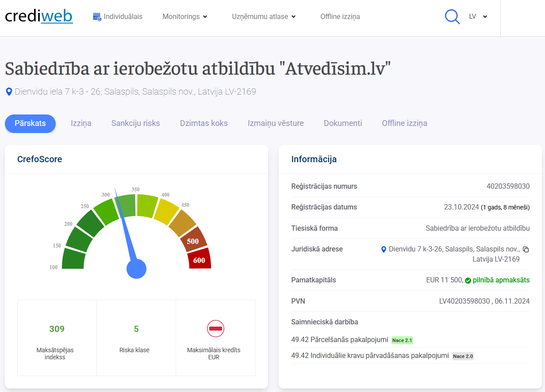Expand the Monitorings dropdown
The width and height of the screenshot is (545, 392).
coord(185,17)
